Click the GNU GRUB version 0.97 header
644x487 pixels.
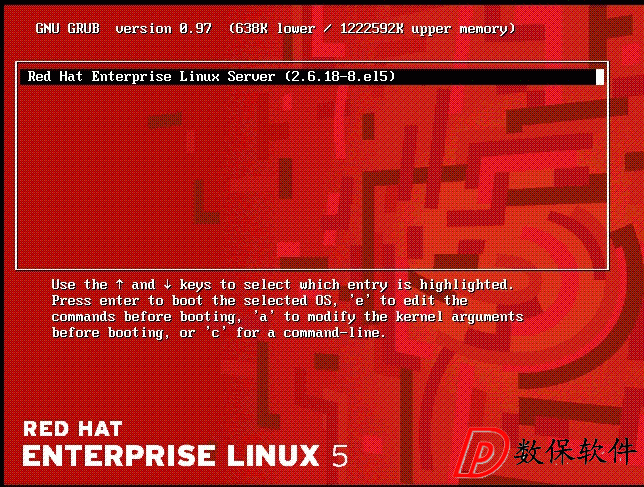click(x=124, y=29)
